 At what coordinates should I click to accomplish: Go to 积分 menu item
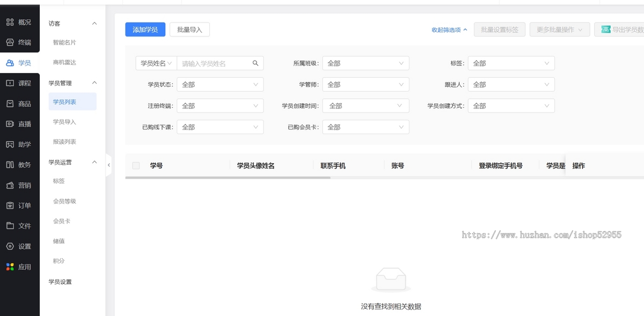pos(58,261)
